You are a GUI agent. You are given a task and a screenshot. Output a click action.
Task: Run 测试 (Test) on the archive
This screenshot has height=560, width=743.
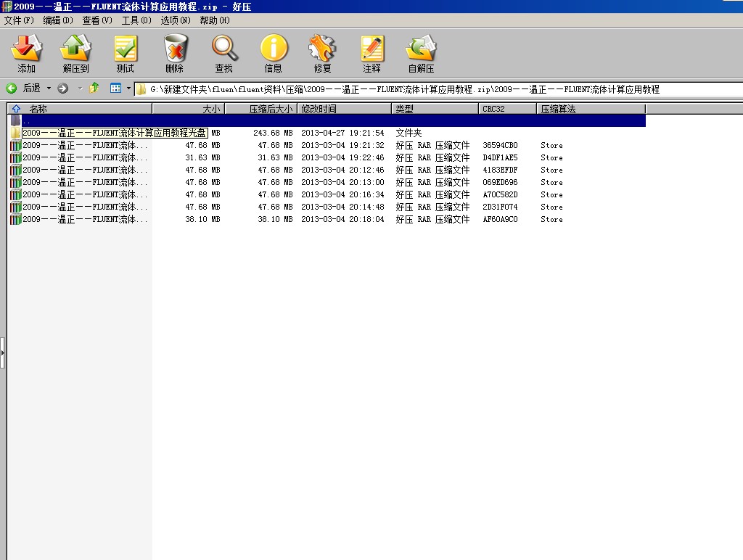click(126, 54)
